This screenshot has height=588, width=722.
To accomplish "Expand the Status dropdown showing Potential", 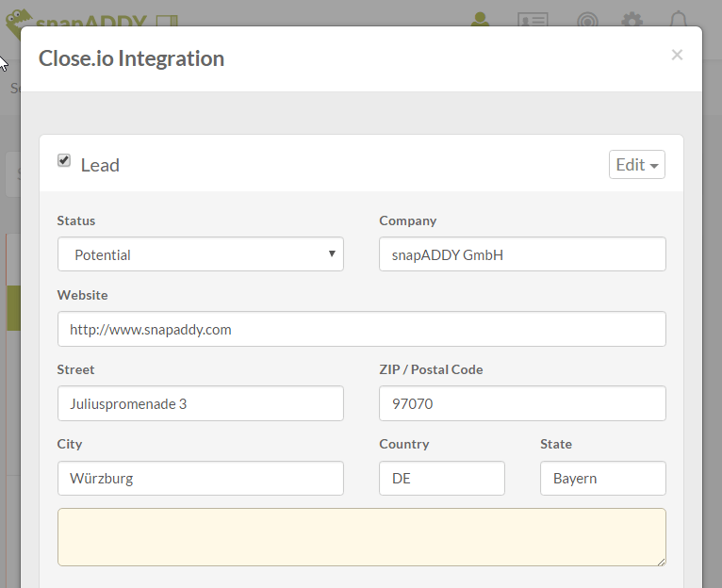I will click(x=200, y=254).
